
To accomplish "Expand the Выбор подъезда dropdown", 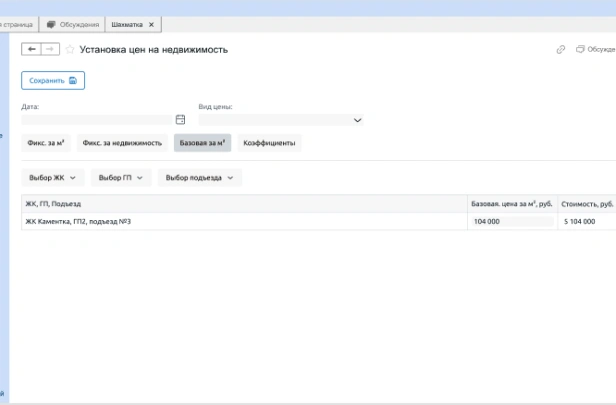I will click(x=199, y=178).
